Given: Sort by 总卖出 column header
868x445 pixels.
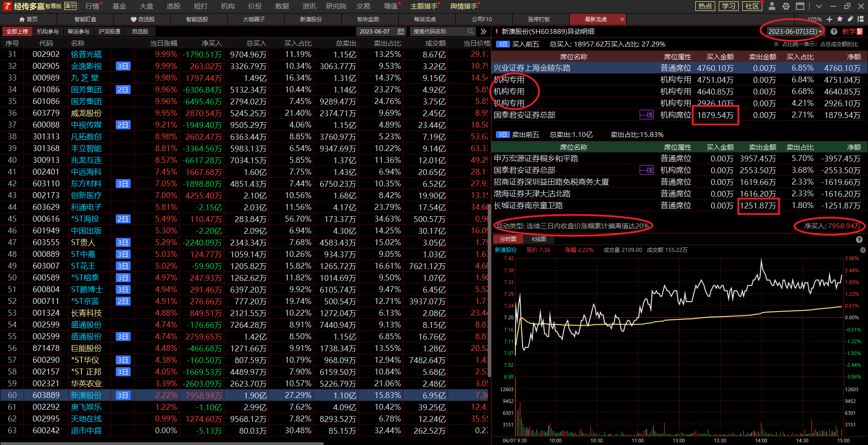Looking at the screenshot, I should pos(346,43).
